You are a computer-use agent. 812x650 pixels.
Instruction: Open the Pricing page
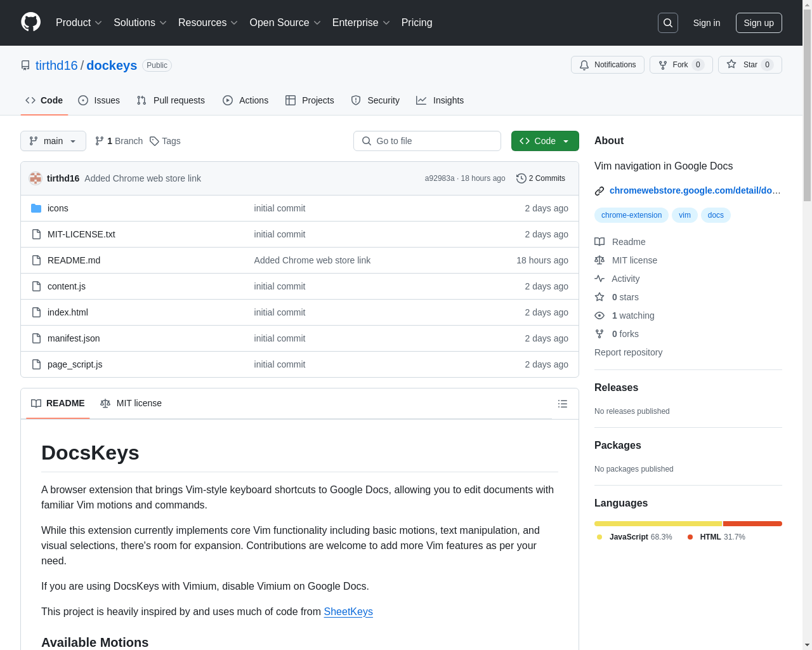click(x=417, y=23)
